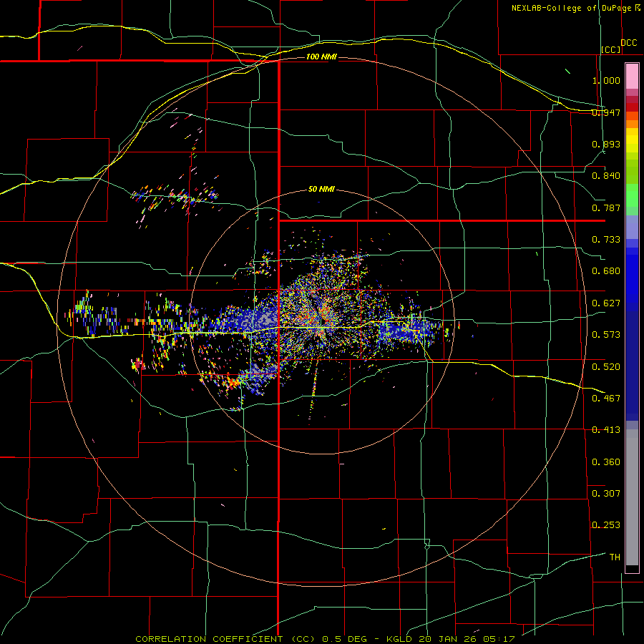The width and height of the screenshot is (644, 644).
Task: Click the 0.947 scale value
Action: pyautogui.click(x=606, y=112)
